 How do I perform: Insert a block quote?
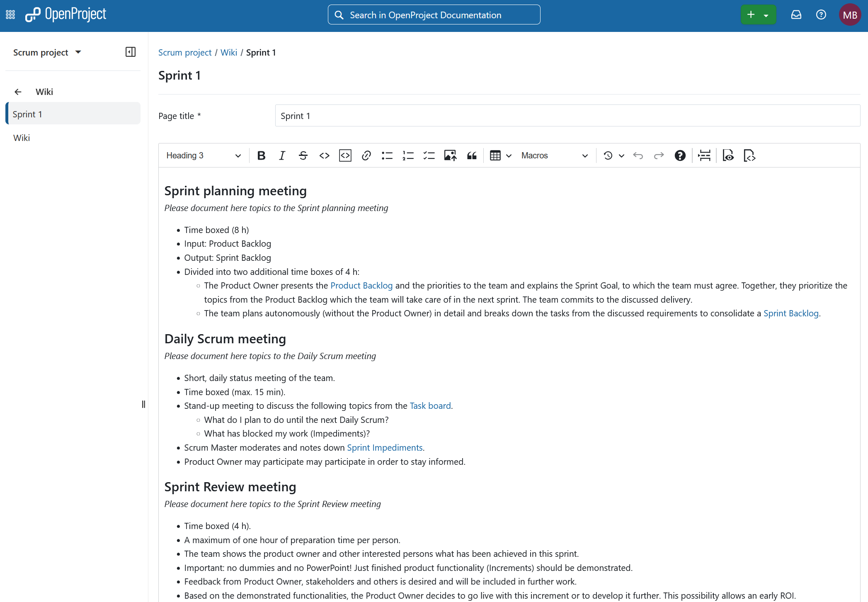click(472, 155)
